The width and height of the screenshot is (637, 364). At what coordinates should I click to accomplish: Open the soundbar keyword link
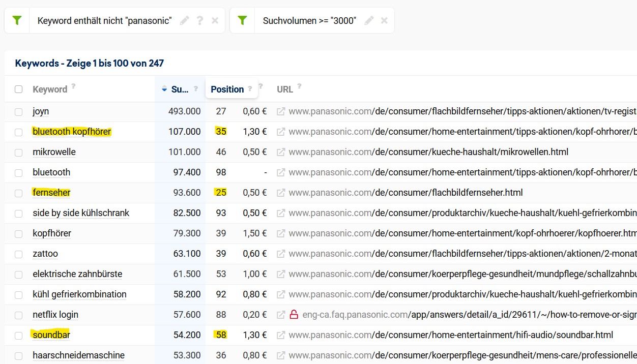[51, 335]
